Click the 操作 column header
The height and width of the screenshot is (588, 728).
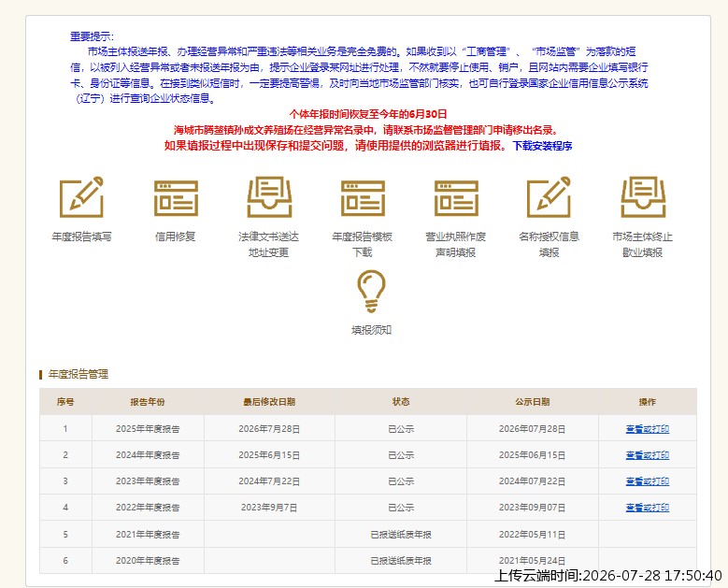tap(648, 402)
